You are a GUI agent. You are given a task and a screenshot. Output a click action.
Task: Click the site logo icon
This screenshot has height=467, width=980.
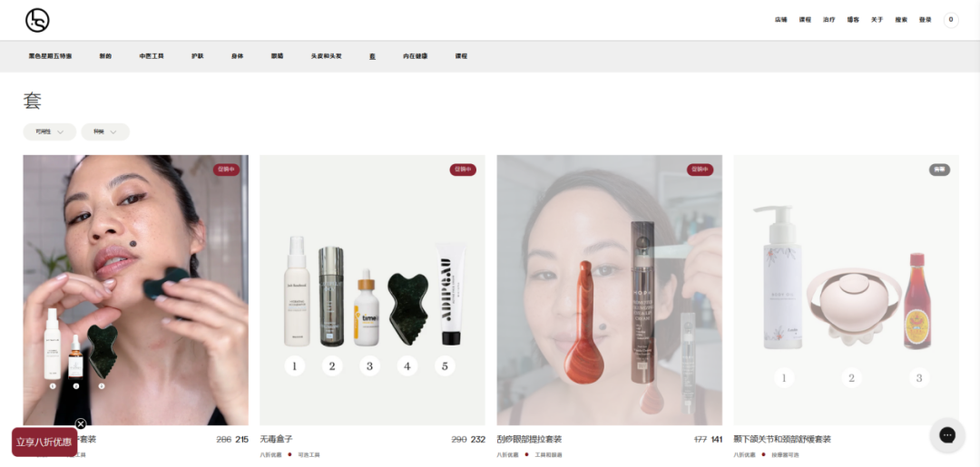tap(37, 20)
